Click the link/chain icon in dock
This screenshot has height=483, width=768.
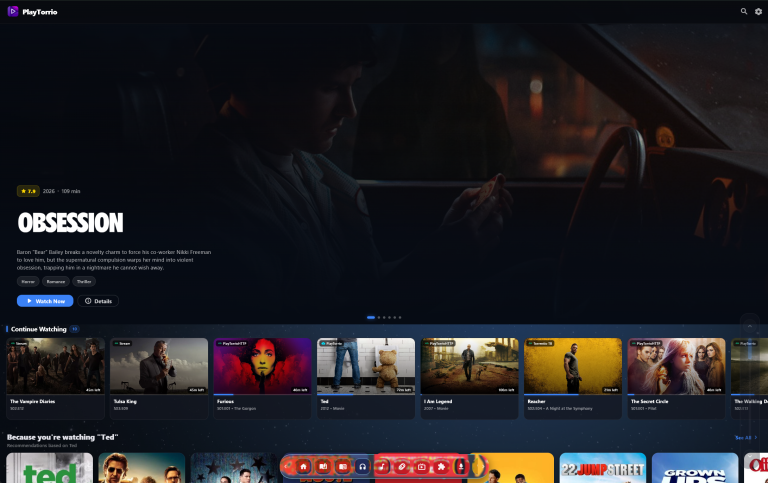(x=402, y=466)
